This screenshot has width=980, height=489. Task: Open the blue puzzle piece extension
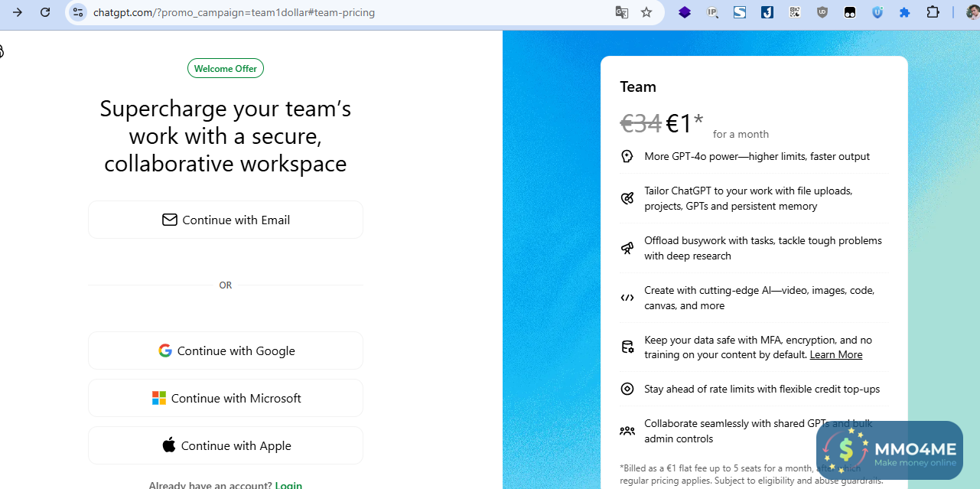905,12
